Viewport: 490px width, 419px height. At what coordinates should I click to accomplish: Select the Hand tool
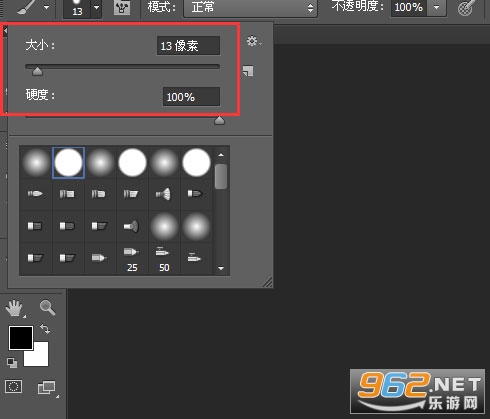click(15, 308)
